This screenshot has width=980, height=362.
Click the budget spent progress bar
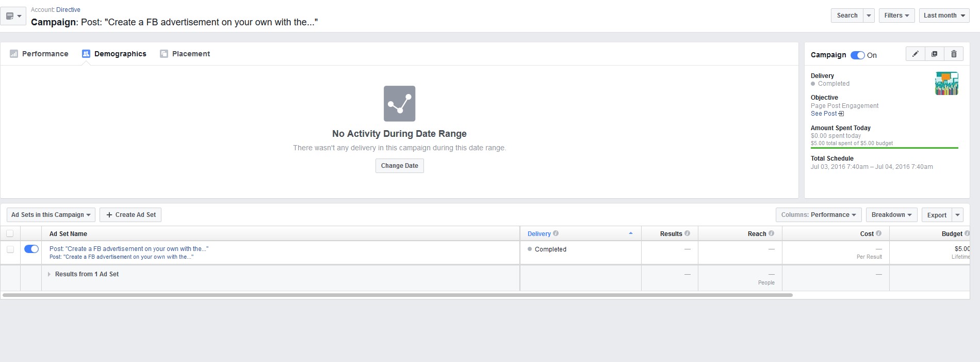pos(884,148)
